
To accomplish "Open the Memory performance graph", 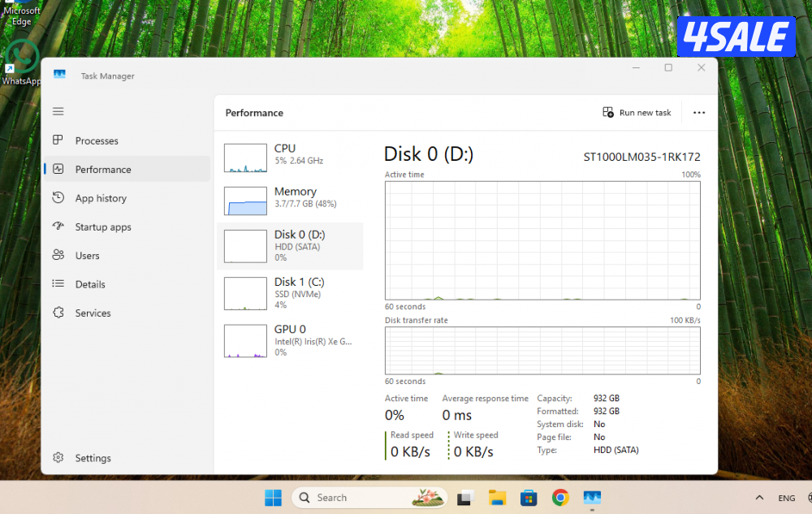I will click(x=290, y=200).
